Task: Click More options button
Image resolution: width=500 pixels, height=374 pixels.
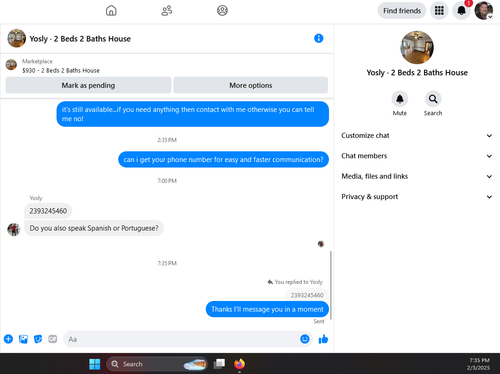Action: coord(251,85)
